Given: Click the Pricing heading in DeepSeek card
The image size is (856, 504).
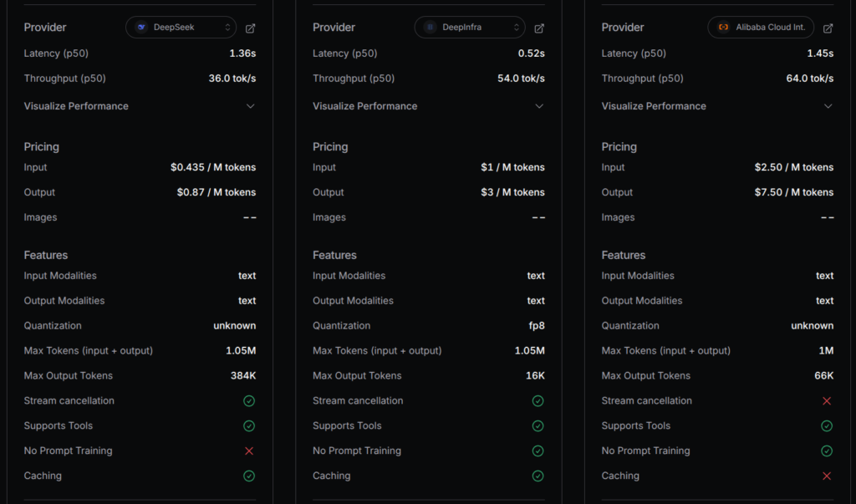Looking at the screenshot, I should 42,147.
